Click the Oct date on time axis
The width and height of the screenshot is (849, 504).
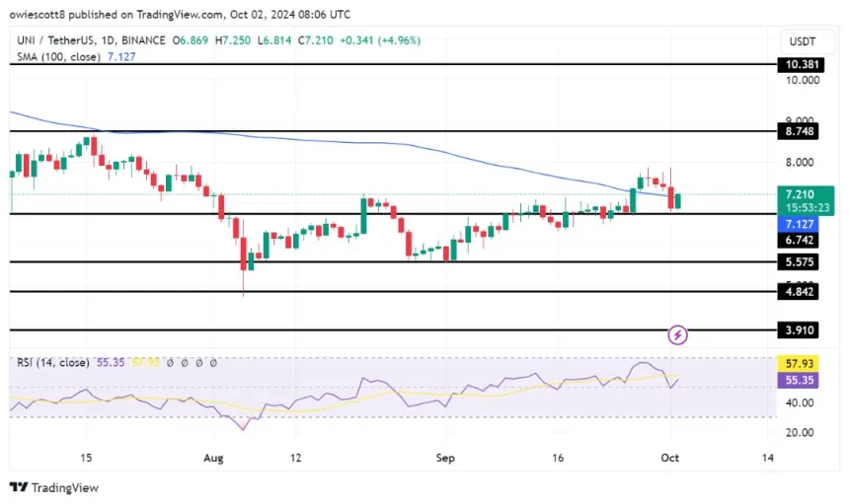pos(670,458)
